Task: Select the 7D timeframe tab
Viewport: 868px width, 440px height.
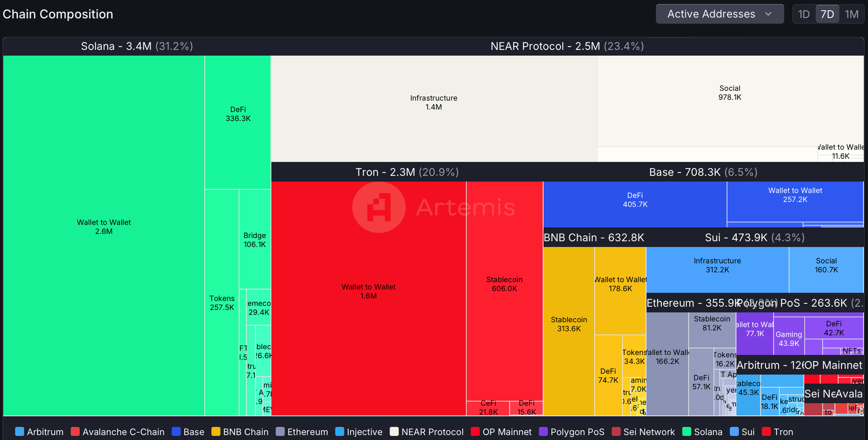Action: coord(828,14)
